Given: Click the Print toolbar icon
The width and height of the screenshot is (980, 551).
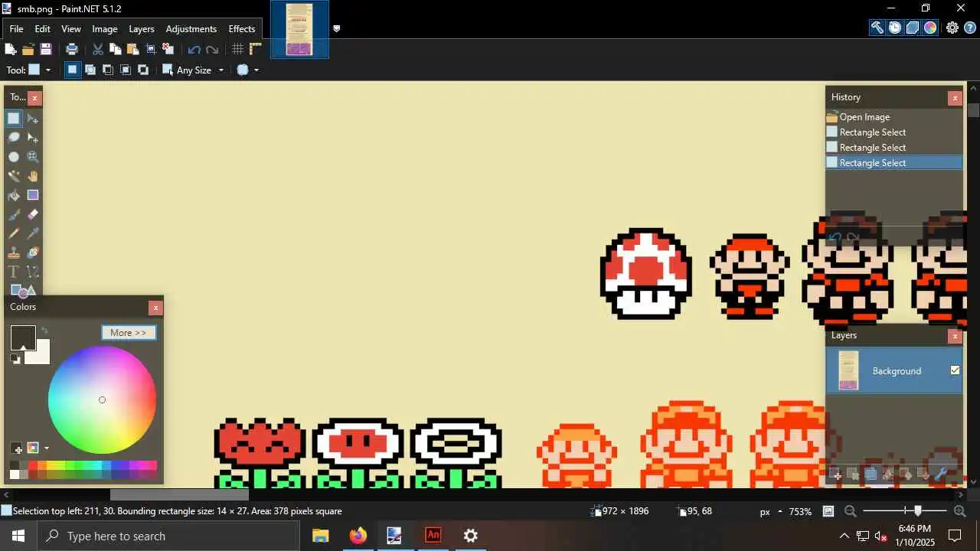Looking at the screenshot, I should [x=72, y=49].
